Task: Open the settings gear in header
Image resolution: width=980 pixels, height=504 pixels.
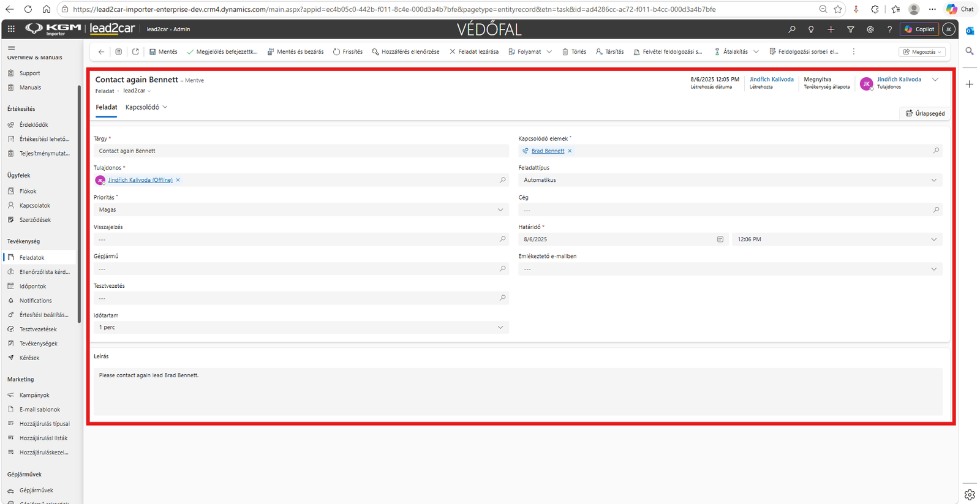Action: pos(870,29)
